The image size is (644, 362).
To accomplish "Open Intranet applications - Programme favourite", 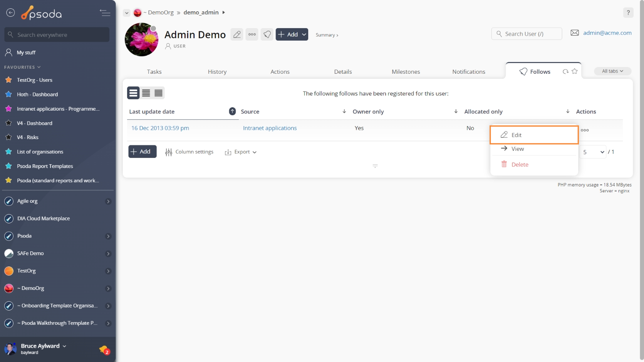I will tap(58, 109).
